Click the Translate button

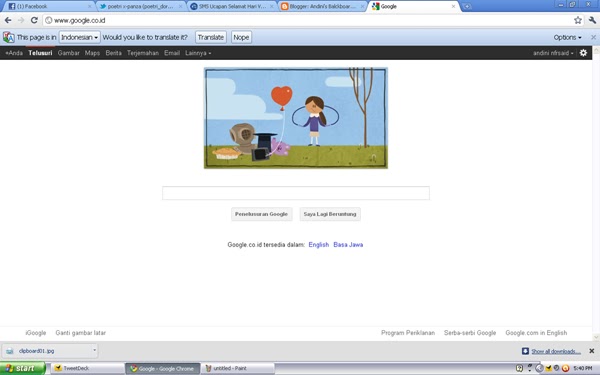[211, 37]
